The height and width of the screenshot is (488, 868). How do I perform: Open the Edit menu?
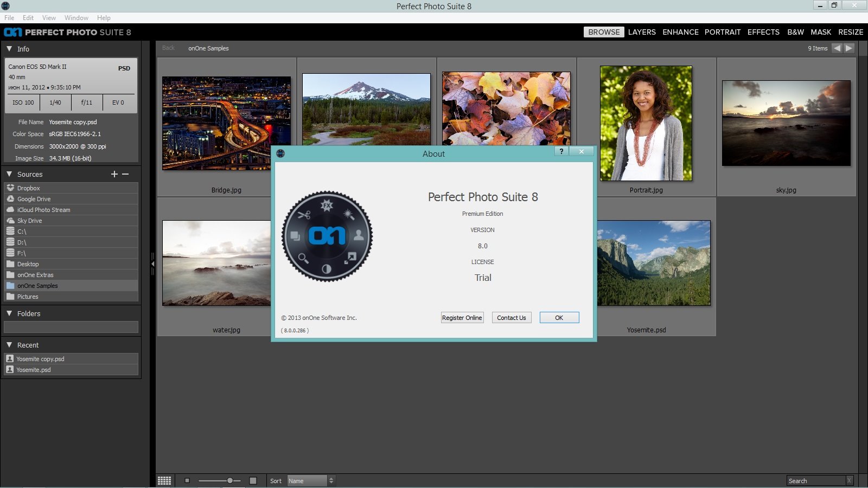[x=28, y=18]
